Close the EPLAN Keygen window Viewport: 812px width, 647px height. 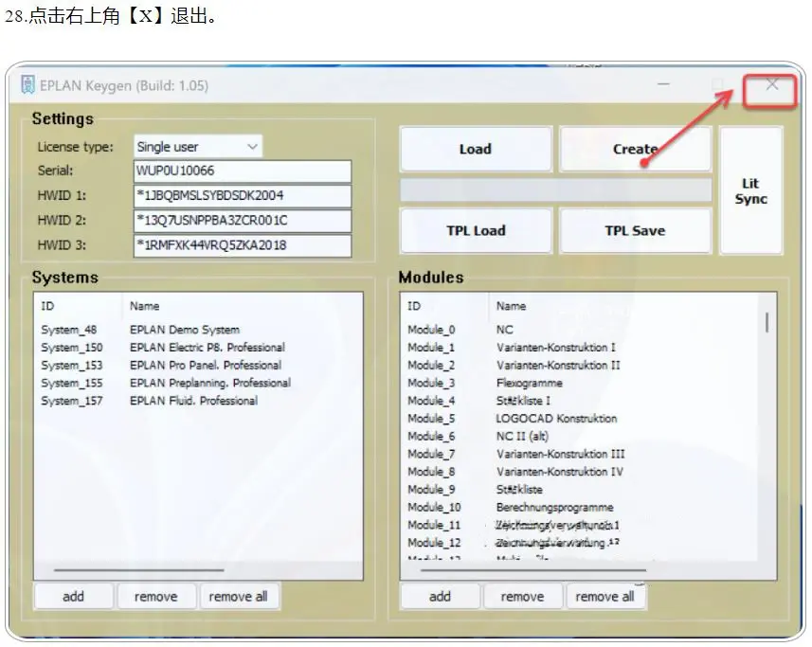(771, 84)
